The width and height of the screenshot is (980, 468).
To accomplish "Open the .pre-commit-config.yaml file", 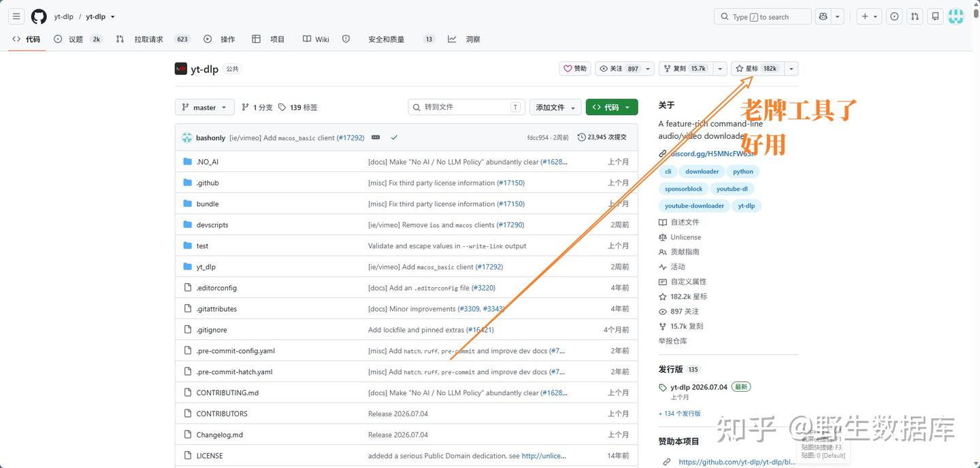I will click(x=235, y=351).
